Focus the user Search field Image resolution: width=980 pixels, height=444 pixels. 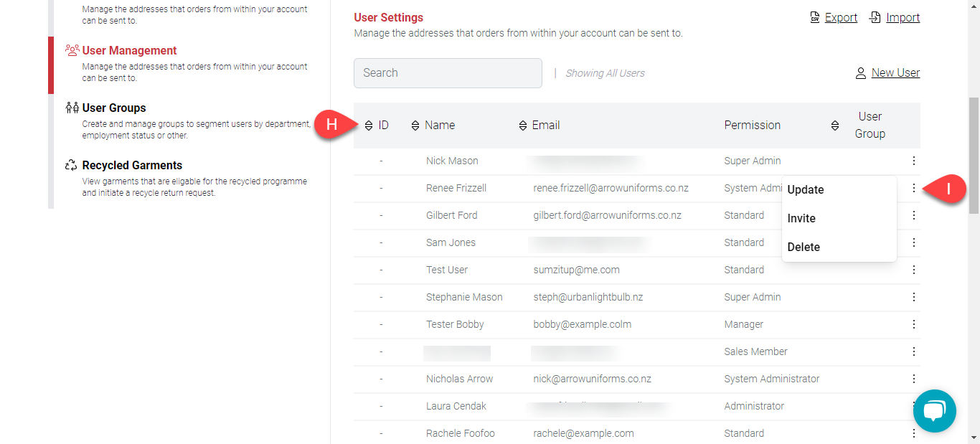click(x=448, y=73)
